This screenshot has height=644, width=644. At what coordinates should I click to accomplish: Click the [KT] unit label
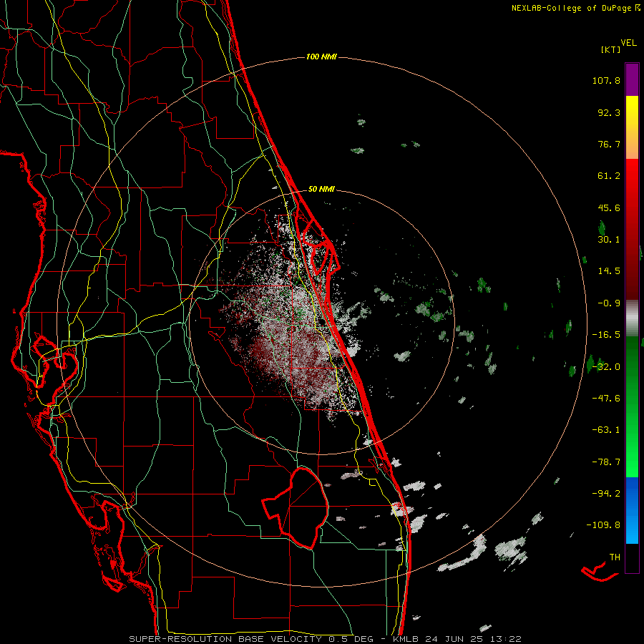click(x=611, y=49)
